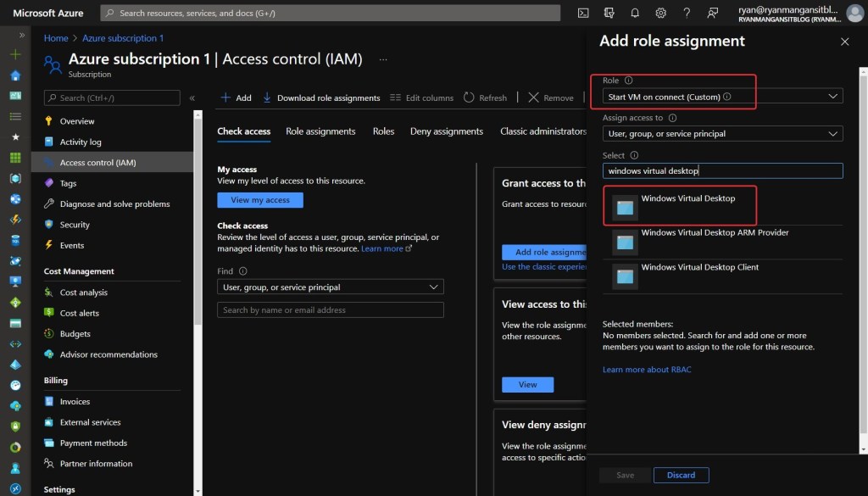Select Windows Virtual Desktop Client
The image size is (868, 496).
[722, 276]
